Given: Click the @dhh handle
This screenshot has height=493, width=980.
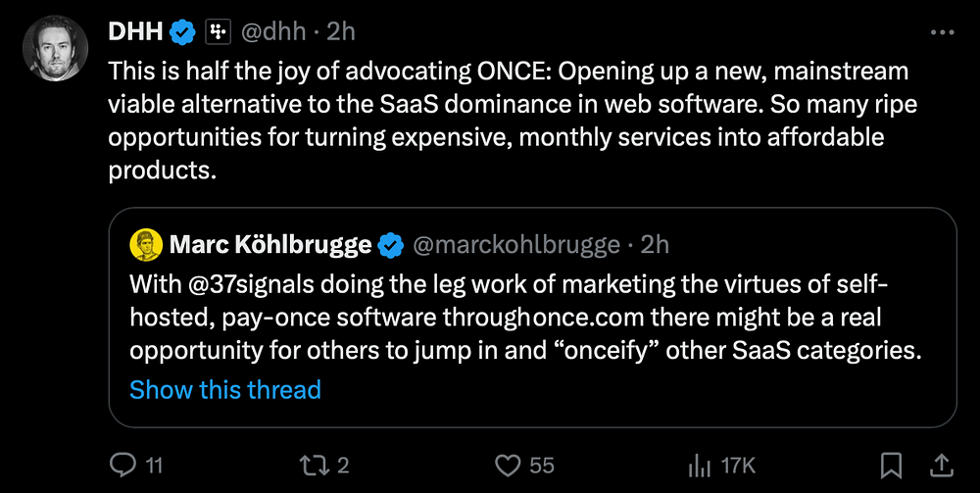Looking at the screenshot, I should coord(275,32).
